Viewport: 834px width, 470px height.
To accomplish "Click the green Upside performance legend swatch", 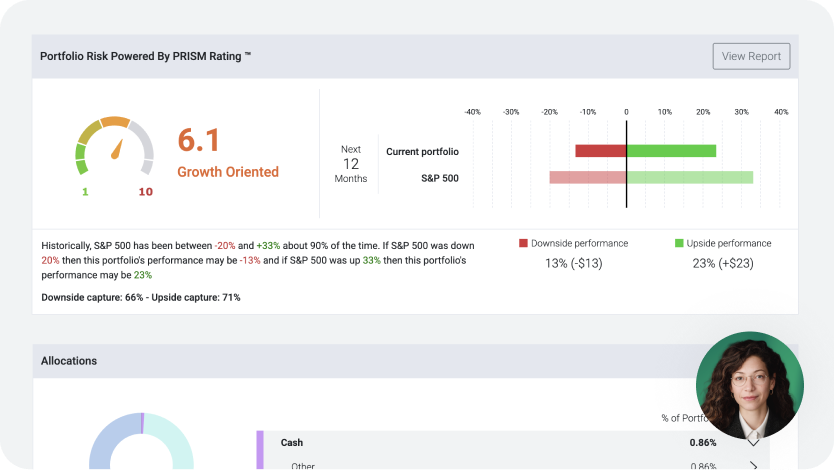I will click(679, 243).
